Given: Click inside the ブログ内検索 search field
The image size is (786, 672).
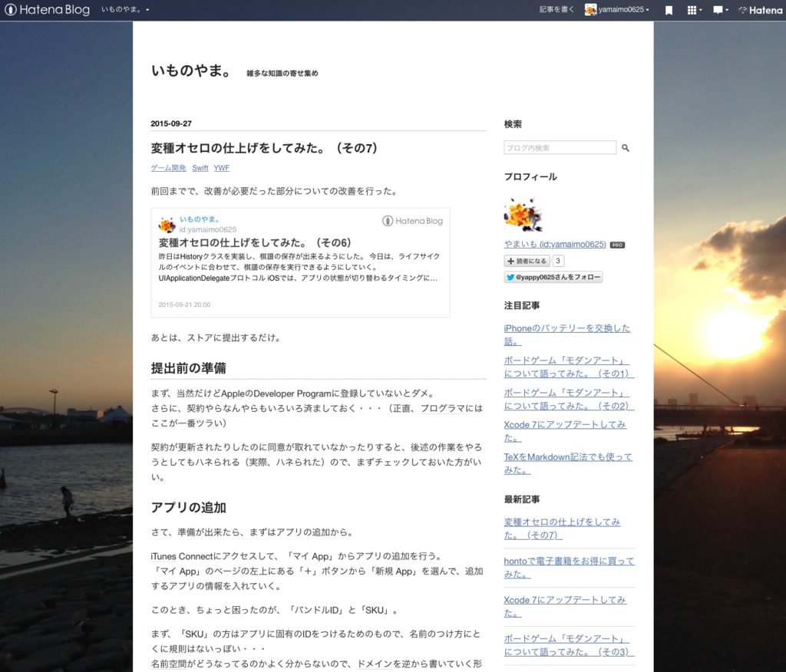Looking at the screenshot, I should click(x=560, y=147).
